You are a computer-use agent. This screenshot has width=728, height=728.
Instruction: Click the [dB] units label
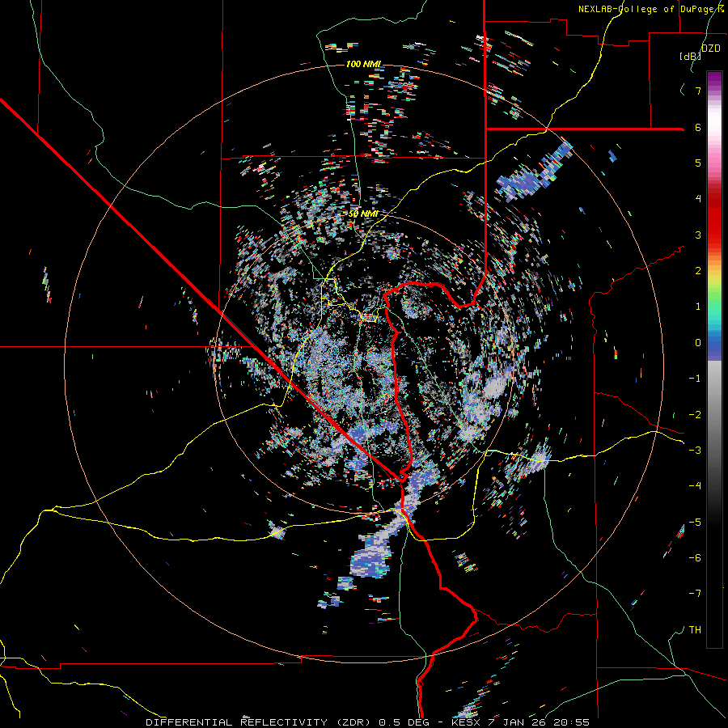(x=690, y=56)
